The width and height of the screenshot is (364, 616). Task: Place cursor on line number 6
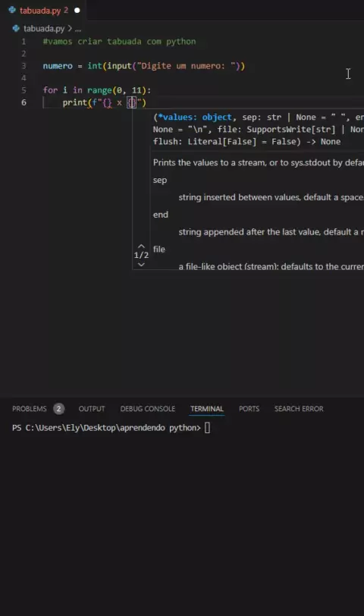(24, 102)
